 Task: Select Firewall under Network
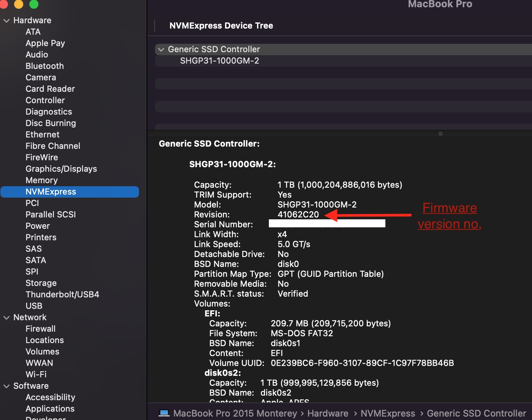[41, 329]
